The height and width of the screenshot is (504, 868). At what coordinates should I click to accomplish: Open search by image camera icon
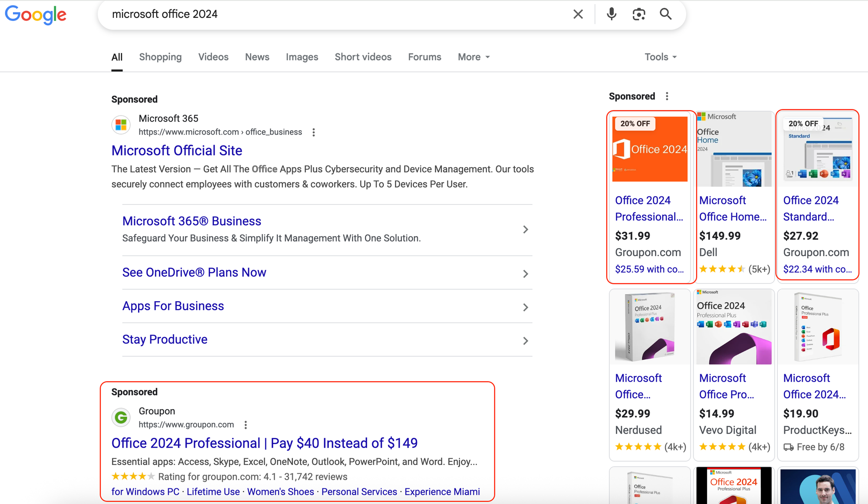pyautogui.click(x=638, y=14)
